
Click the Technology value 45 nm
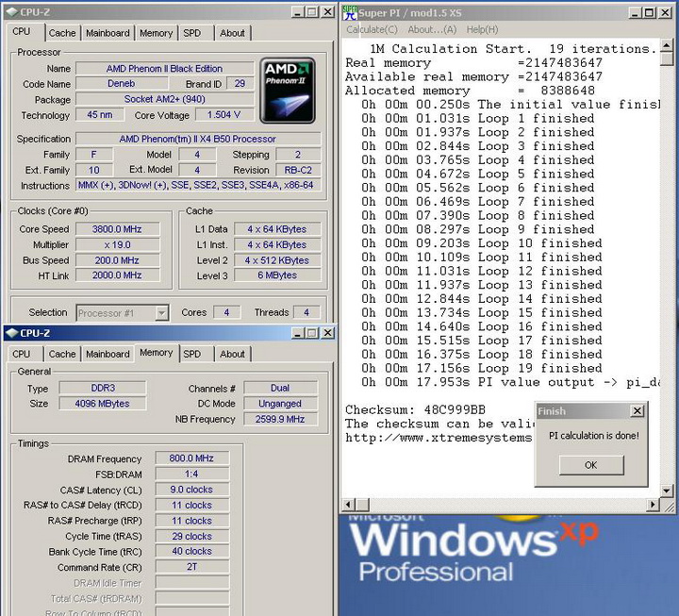pyautogui.click(x=100, y=115)
